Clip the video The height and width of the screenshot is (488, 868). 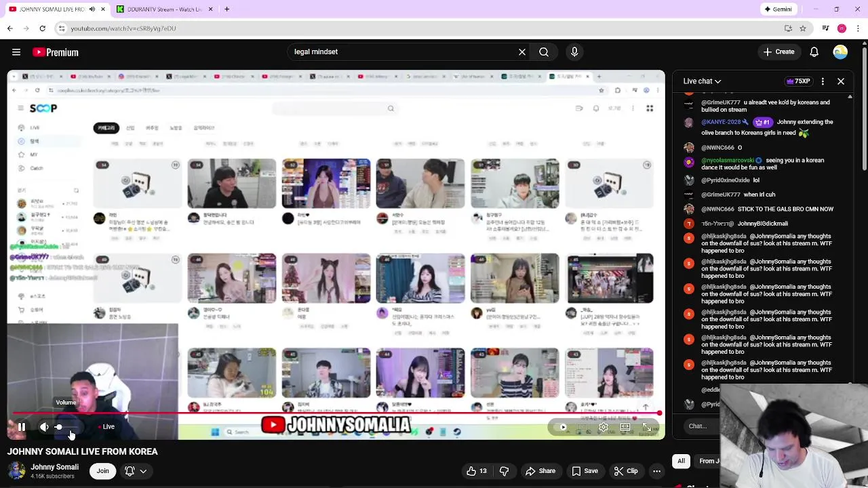click(x=625, y=471)
